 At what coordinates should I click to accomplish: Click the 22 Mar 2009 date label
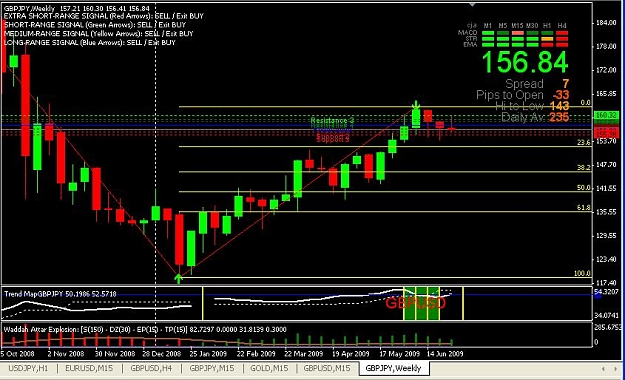coord(303,354)
